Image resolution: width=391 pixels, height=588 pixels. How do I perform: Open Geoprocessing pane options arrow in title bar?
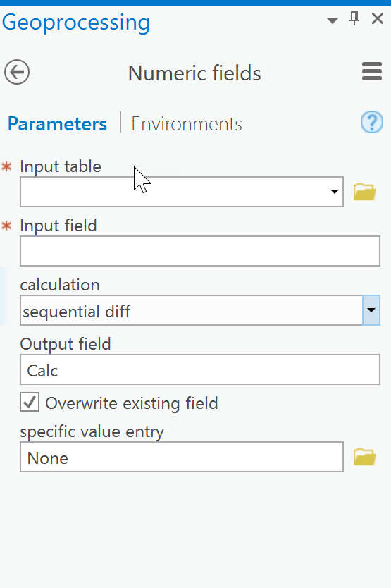(332, 20)
